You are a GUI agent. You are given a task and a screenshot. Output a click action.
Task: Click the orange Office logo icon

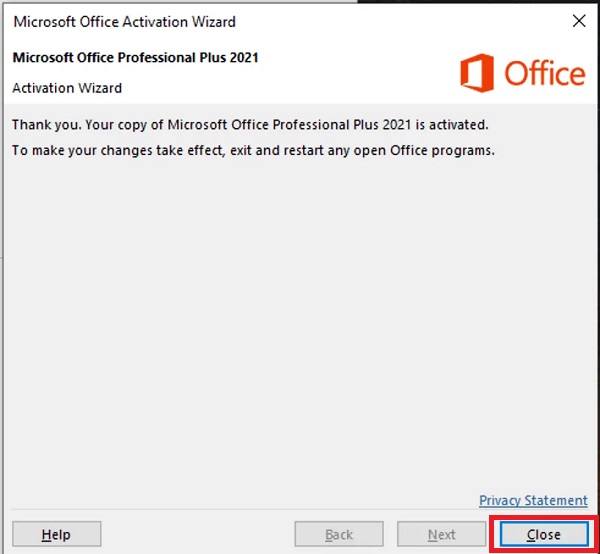(x=478, y=74)
